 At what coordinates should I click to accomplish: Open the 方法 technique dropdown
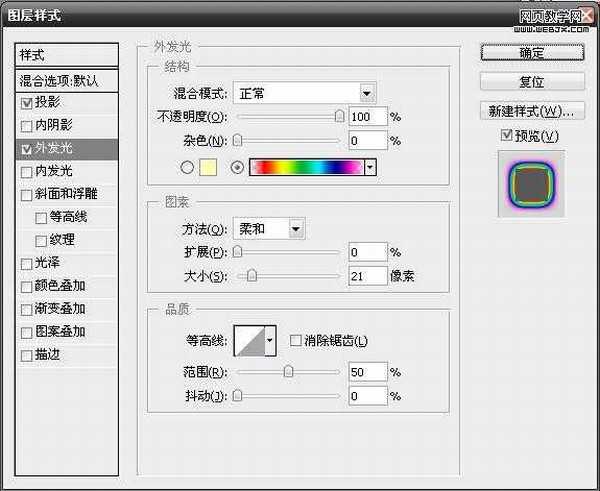coord(268,229)
